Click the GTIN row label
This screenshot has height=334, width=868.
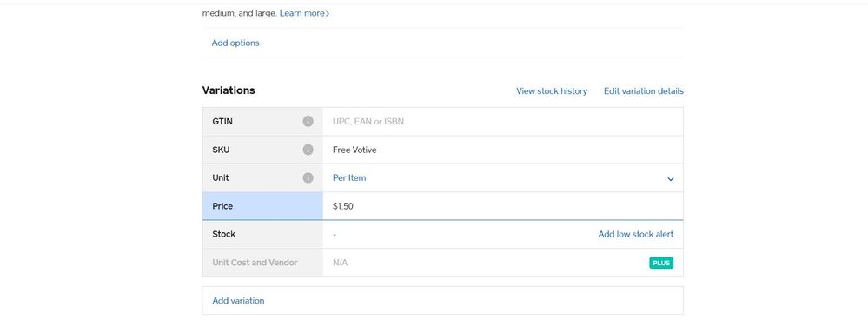point(222,121)
